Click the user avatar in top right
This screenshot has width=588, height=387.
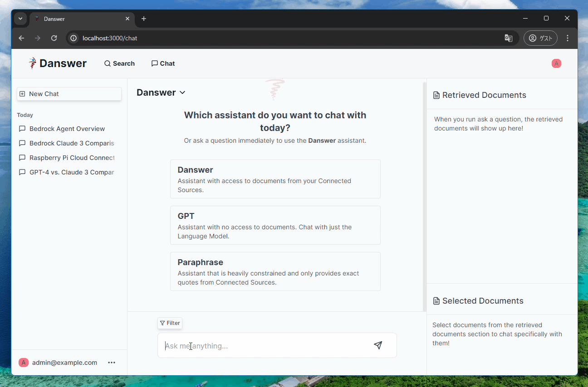[556, 63]
